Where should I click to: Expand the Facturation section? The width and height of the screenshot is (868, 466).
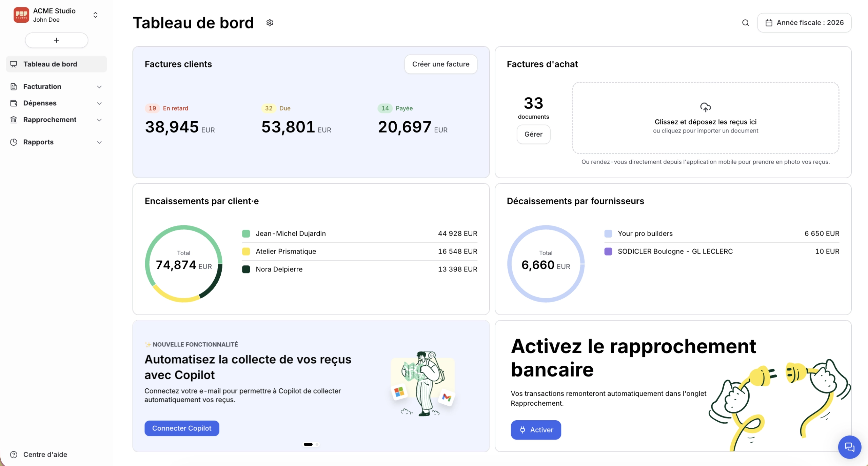[x=99, y=87]
